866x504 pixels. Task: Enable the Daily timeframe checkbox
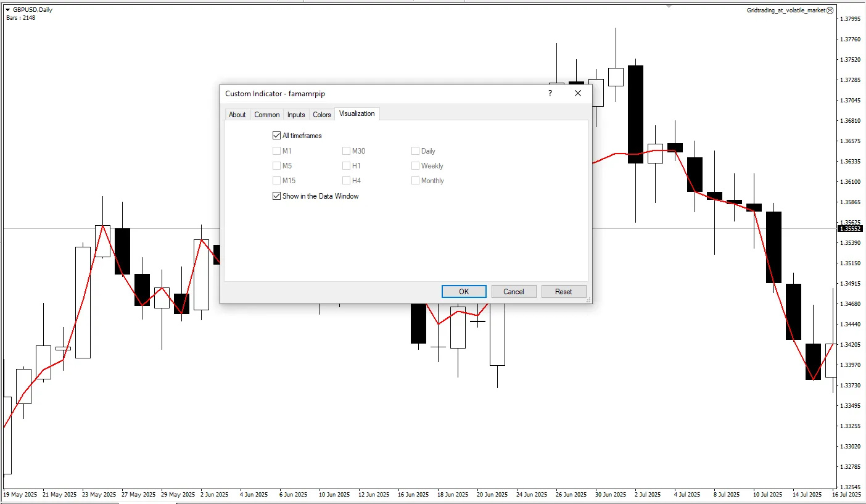(415, 151)
